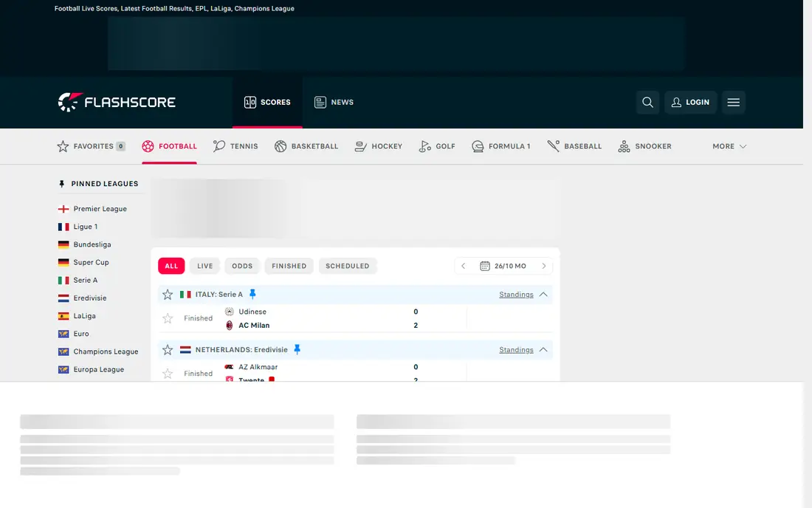
Task: Open Eredivisie in pinned leagues
Action: (x=83, y=298)
